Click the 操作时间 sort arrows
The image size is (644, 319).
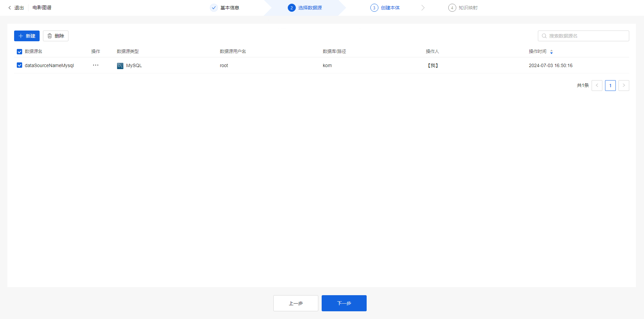pyautogui.click(x=551, y=52)
